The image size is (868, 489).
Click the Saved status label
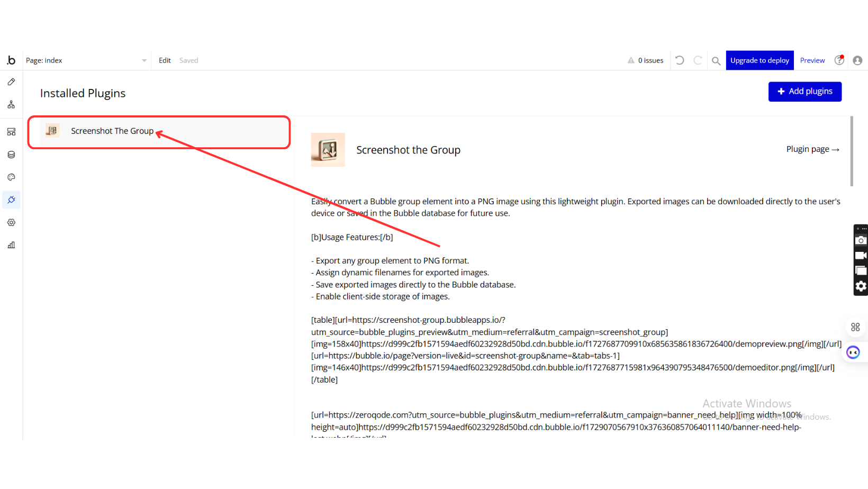point(189,60)
